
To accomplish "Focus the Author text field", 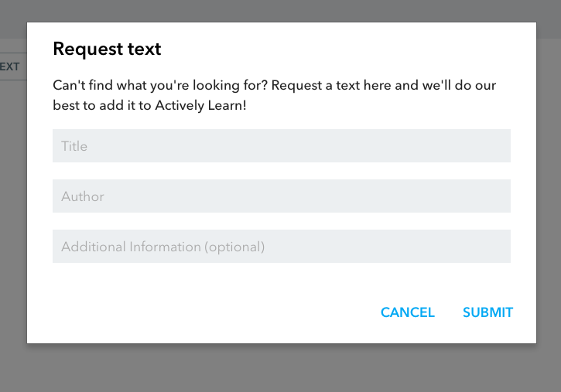I will pyautogui.click(x=281, y=196).
